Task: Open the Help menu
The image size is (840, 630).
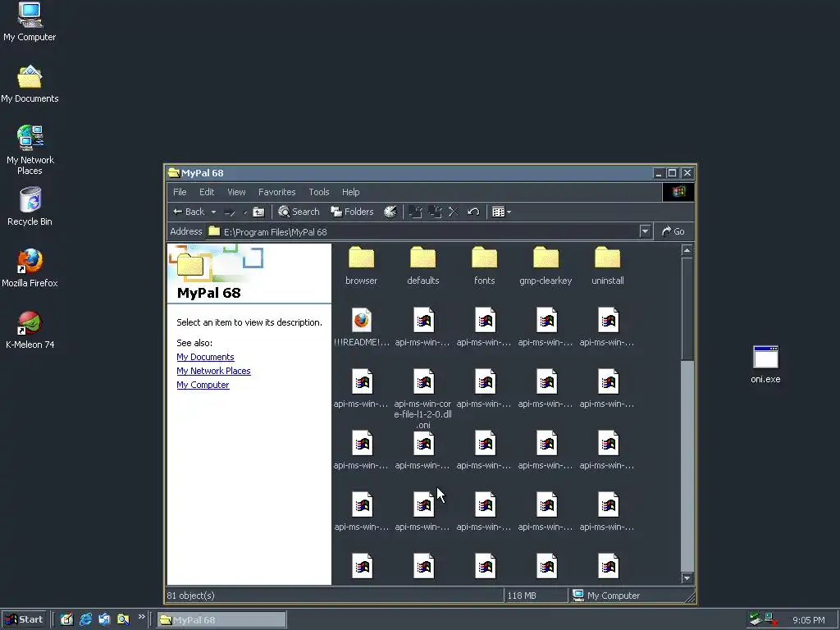Action: [x=351, y=192]
